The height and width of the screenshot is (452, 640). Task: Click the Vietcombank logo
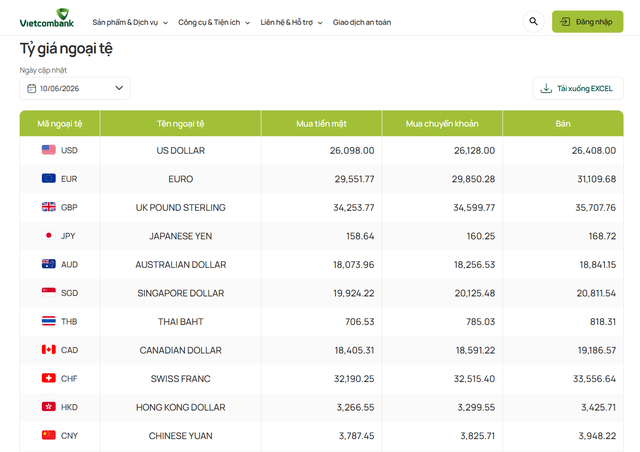click(47, 18)
